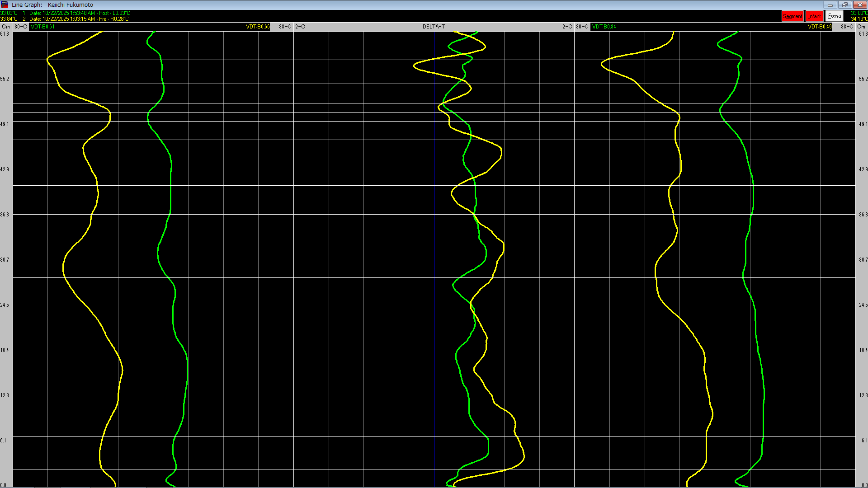Minimize the Line Graph window
The height and width of the screenshot is (488, 868).
[830, 5]
